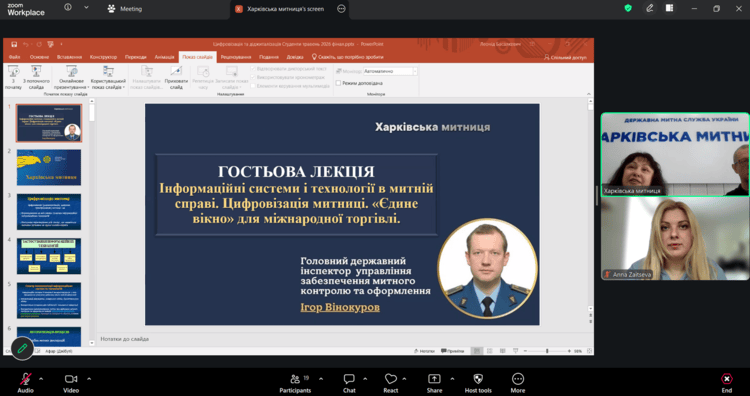
Task: Start Slide Show view from status bar
Action: coord(515,351)
